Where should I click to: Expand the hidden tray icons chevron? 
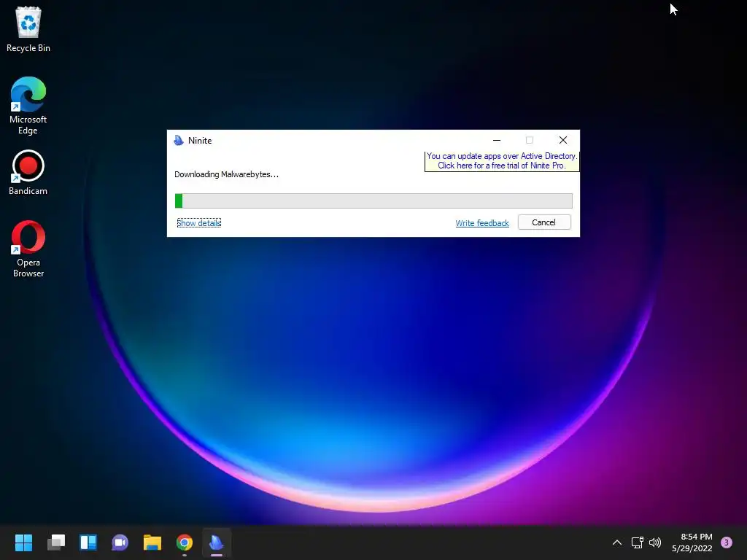pos(616,542)
